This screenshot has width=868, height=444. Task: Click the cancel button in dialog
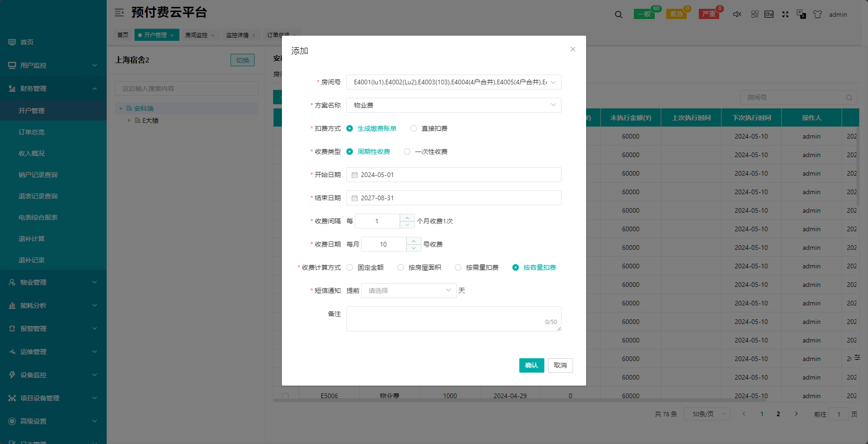click(560, 365)
